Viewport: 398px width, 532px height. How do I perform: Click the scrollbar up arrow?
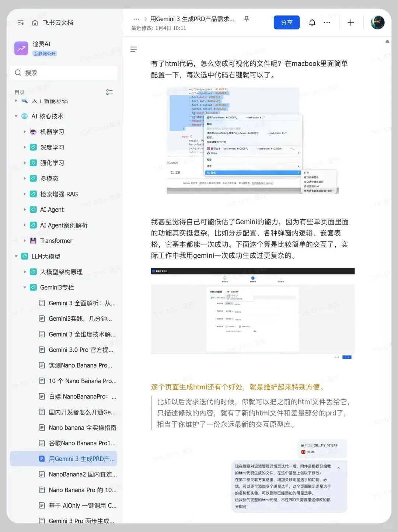point(387,41)
